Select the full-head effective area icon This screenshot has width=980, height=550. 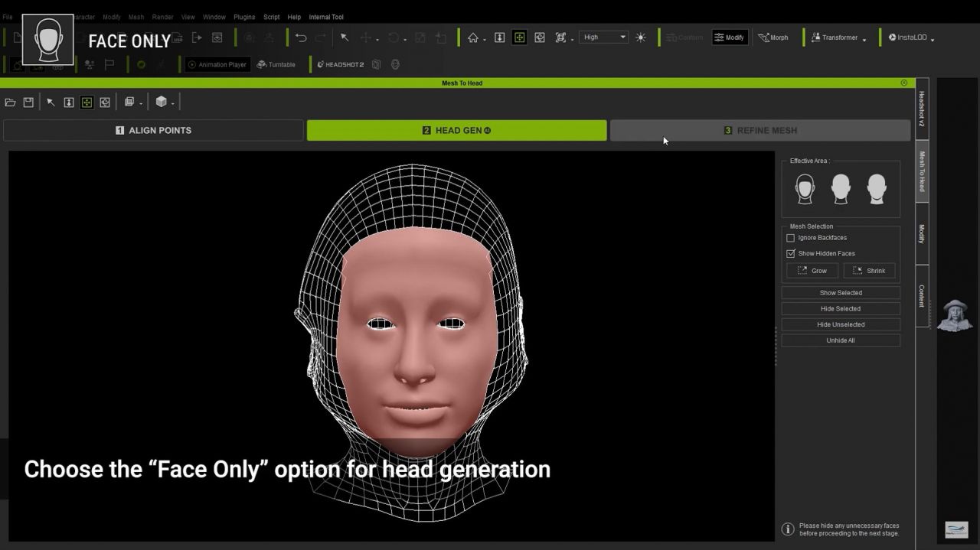point(841,188)
